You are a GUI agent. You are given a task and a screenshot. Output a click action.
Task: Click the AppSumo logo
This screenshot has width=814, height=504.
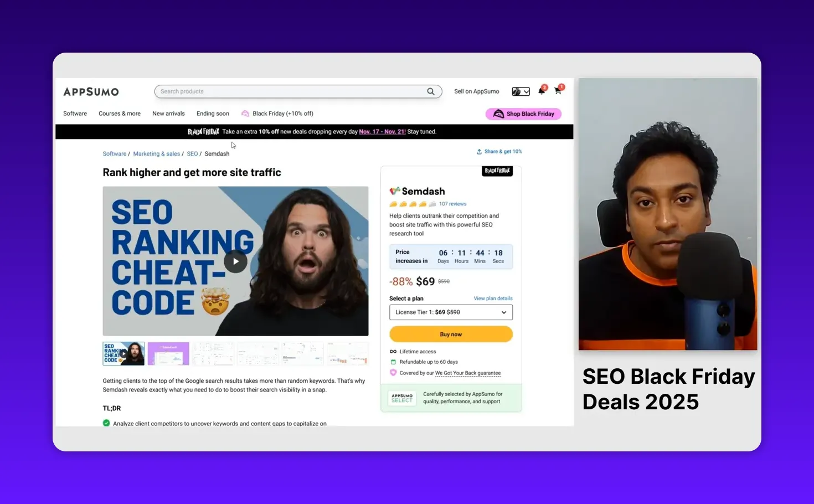click(91, 92)
